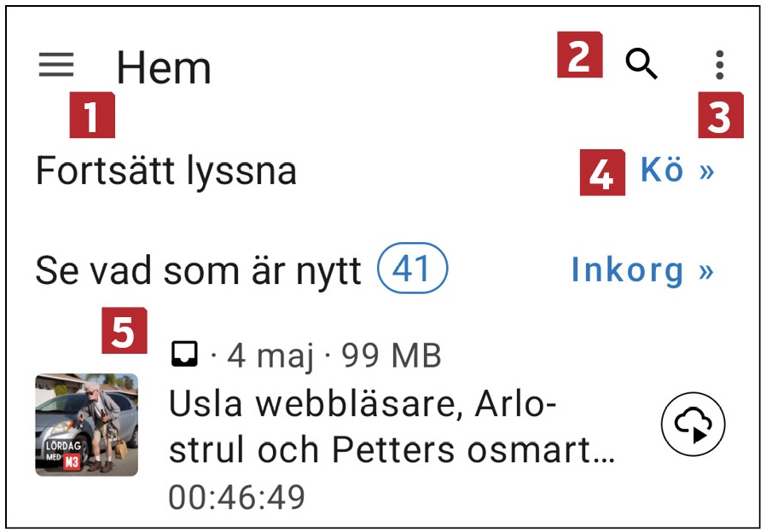The height and width of the screenshot is (532, 766).
Task: Click the search magnifier icon
Action: click(641, 64)
